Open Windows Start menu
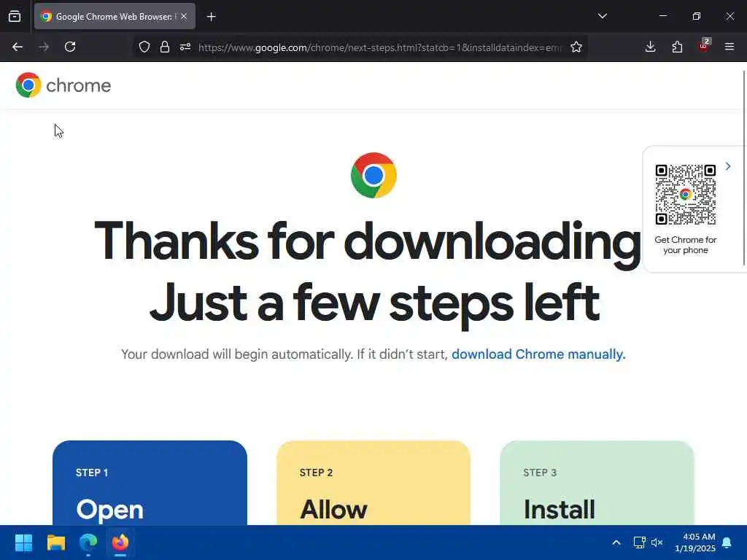Viewport: 747px width, 560px height. pyautogui.click(x=23, y=542)
